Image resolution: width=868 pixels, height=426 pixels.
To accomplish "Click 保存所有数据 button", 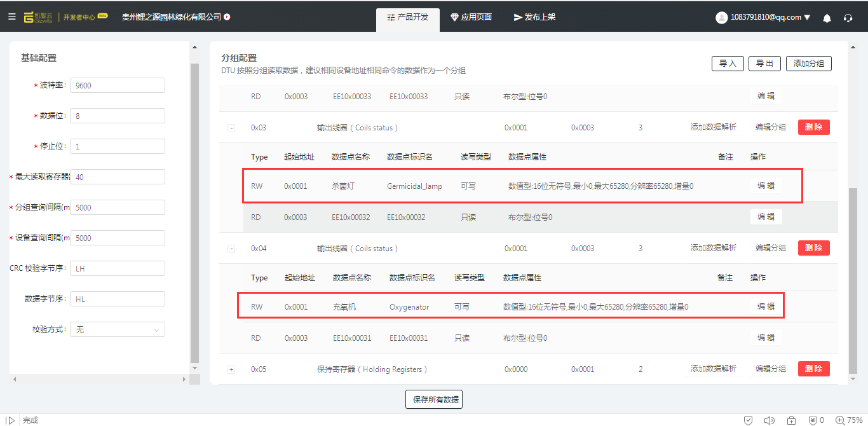I will [434, 399].
